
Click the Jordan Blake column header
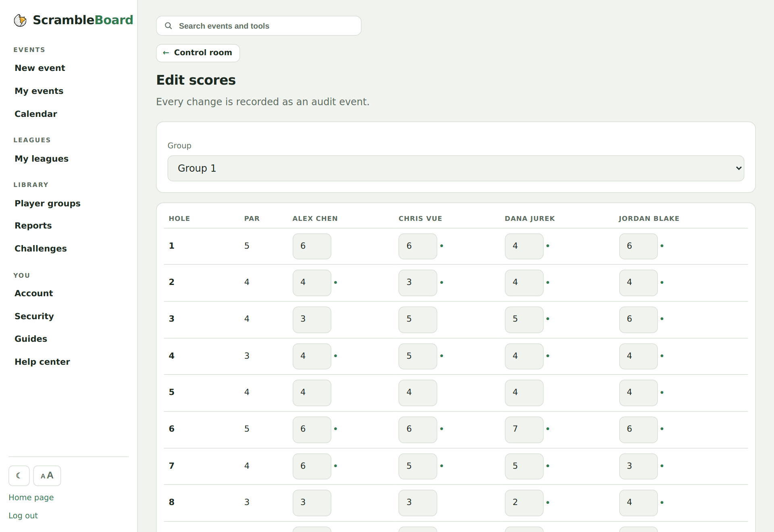pyautogui.click(x=649, y=218)
